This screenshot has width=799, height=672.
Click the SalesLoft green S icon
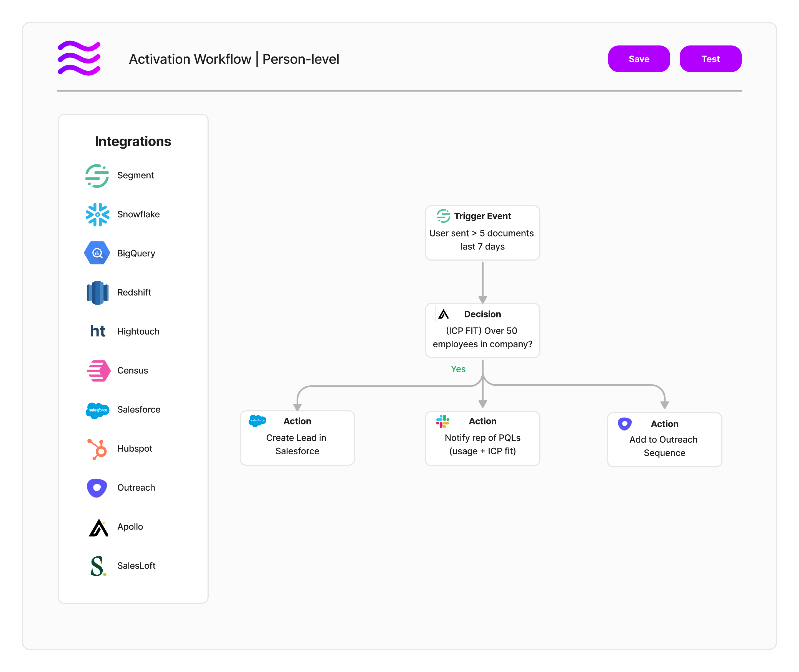[98, 566]
